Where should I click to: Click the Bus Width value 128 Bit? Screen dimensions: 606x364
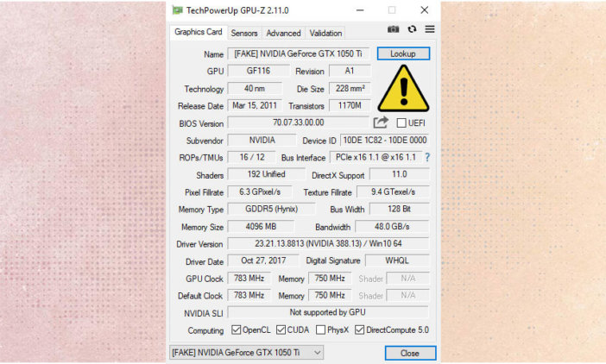(400, 209)
